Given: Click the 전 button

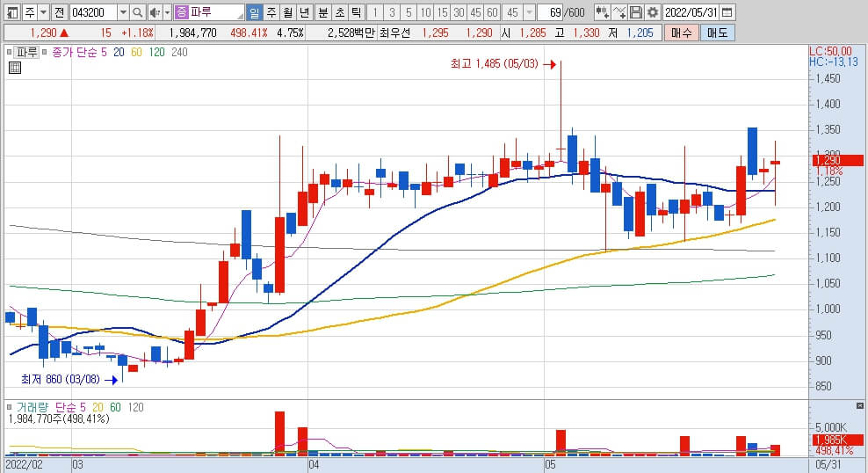Looking at the screenshot, I should pos(60,12).
